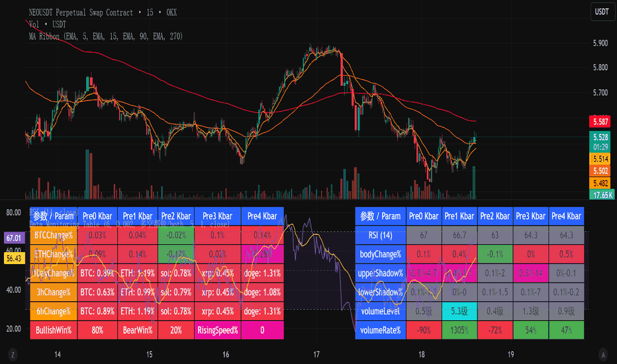Click the yellow 56.43 RSI label
This screenshot has width=617, height=364.
point(14,258)
